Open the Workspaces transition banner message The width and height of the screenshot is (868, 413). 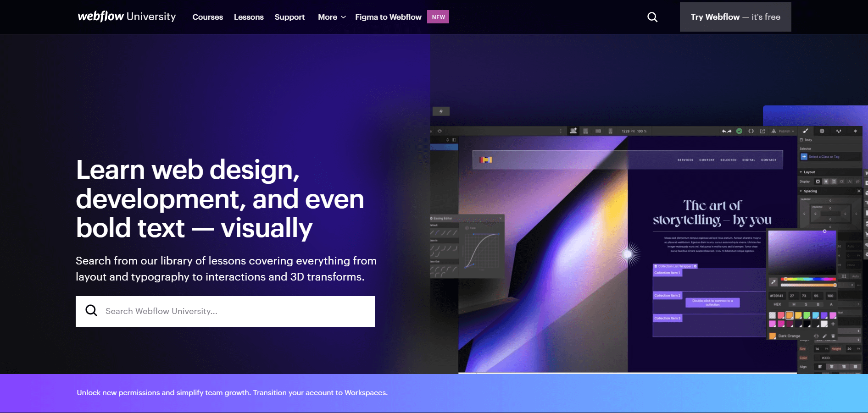[x=232, y=393]
